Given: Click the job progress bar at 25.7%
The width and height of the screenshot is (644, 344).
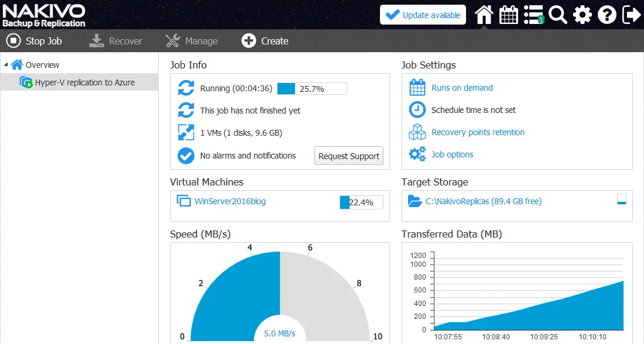Looking at the screenshot, I should pyautogui.click(x=311, y=89).
